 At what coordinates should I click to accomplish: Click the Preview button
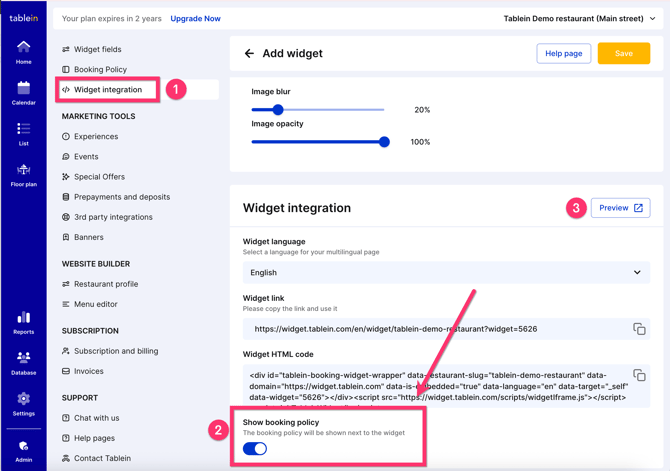tap(620, 208)
